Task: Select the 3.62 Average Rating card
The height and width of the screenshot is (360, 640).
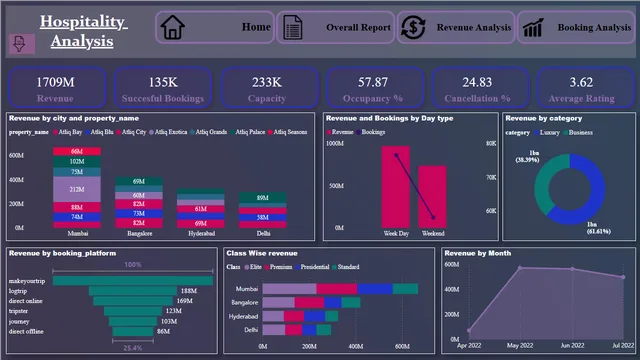Action: [x=586, y=88]
